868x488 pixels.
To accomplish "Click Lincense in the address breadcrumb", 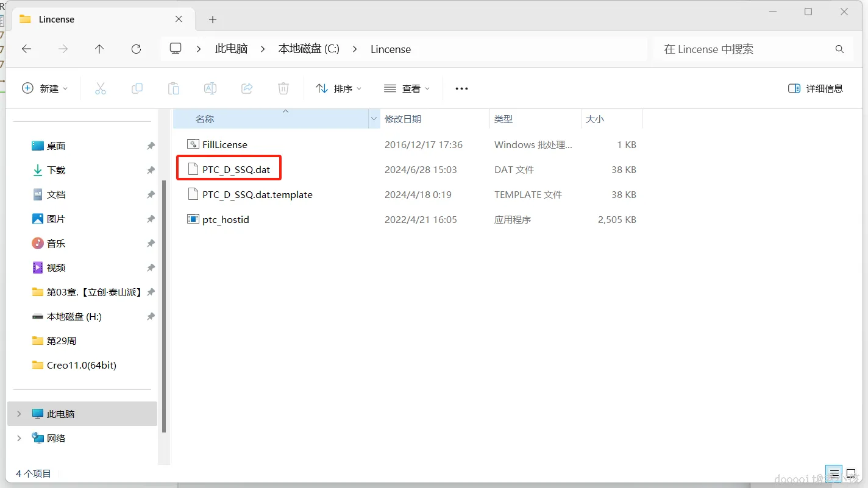I will (x=391, y=49).
